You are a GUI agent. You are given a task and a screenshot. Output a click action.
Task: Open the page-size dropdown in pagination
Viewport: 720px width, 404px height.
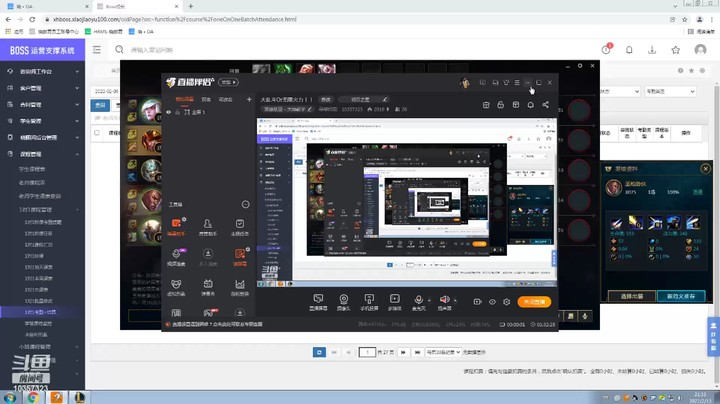(443, 352)
